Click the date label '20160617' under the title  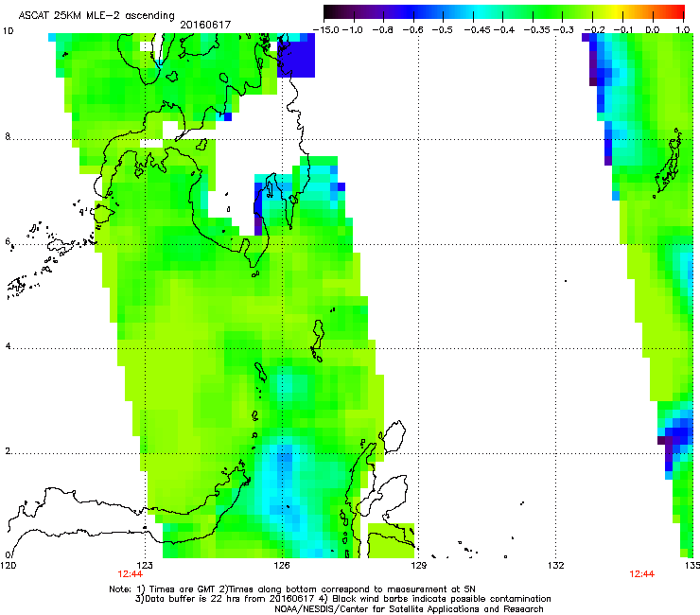click(205, 25)
